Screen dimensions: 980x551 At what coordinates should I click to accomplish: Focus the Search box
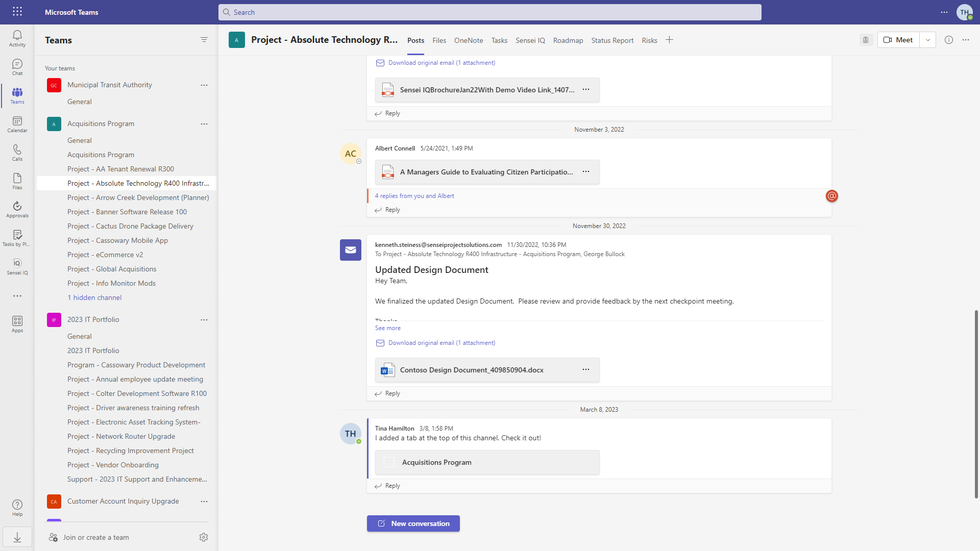(490, 12)
